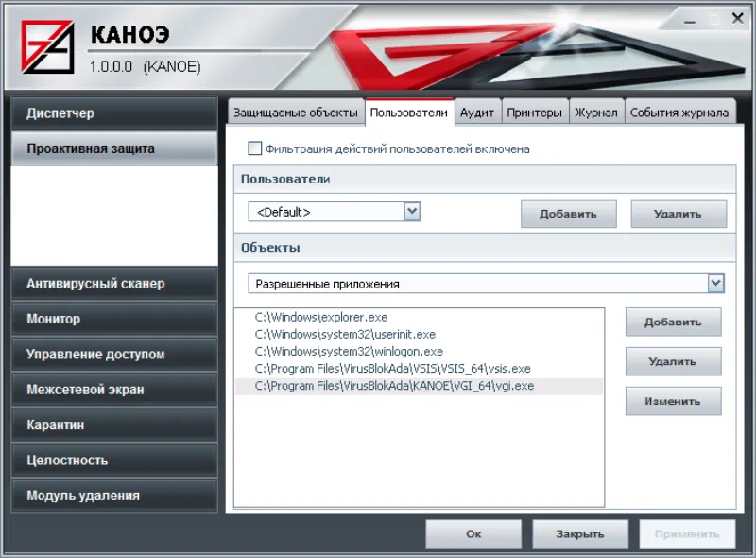Click the KANOE red logo icon
756x558 pixels.
pos(47,47)
